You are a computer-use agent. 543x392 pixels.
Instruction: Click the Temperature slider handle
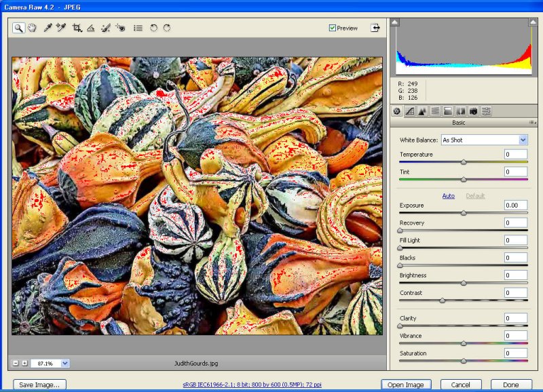[464, 162]
